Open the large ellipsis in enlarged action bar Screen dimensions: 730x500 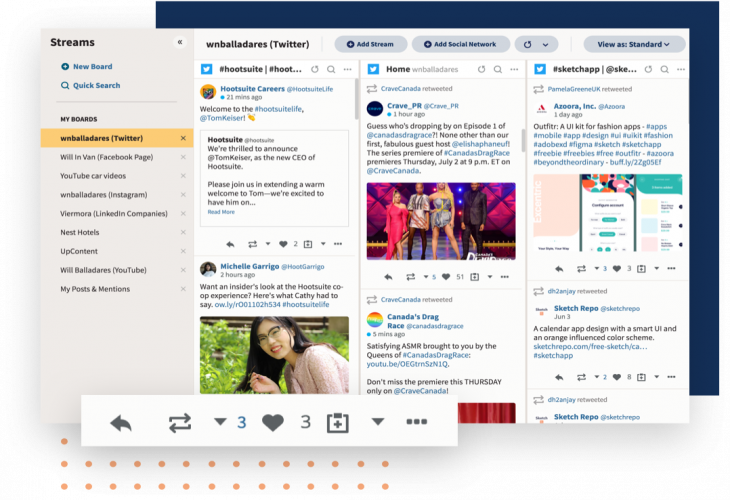pos(417,422)
